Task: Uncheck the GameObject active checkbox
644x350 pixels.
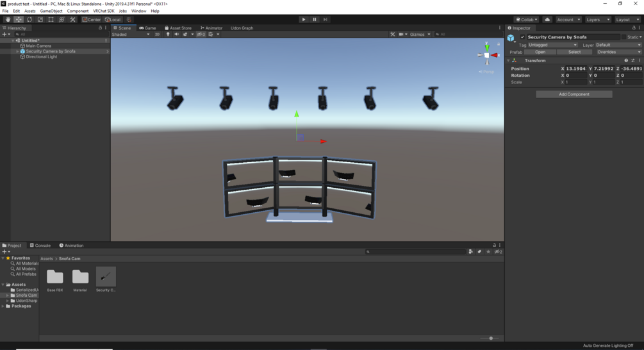Action: 522,37
